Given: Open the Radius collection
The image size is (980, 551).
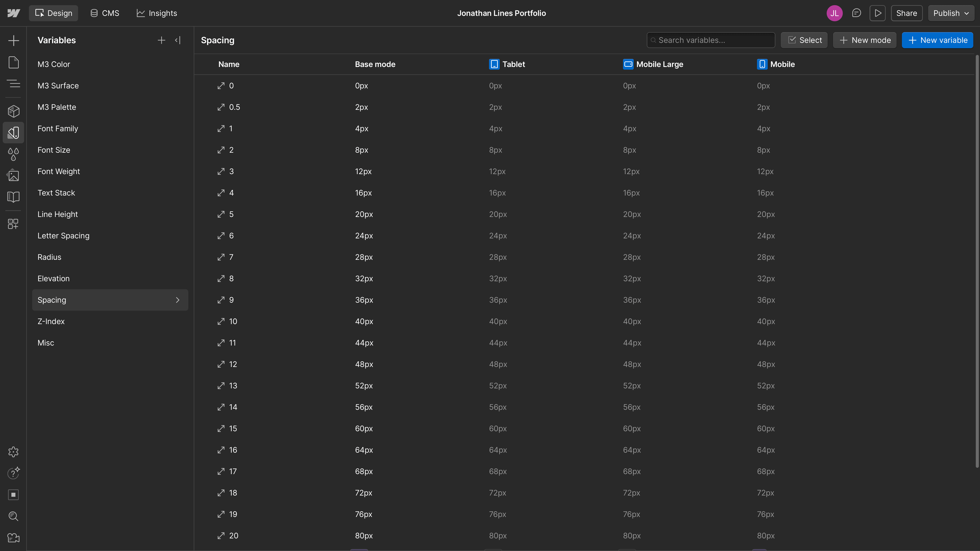Looking at the screenshot, I should pyautogui.click(x=110, y=257).
